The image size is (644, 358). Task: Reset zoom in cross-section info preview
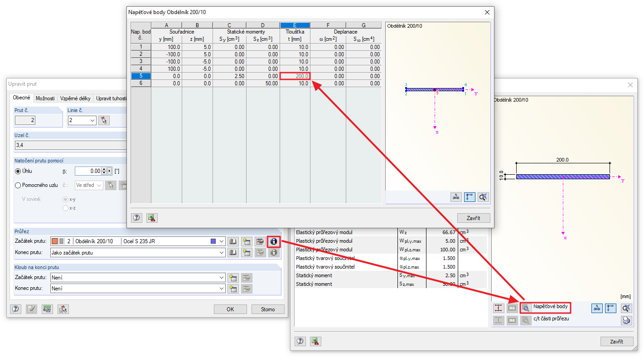tap(626, 308)
